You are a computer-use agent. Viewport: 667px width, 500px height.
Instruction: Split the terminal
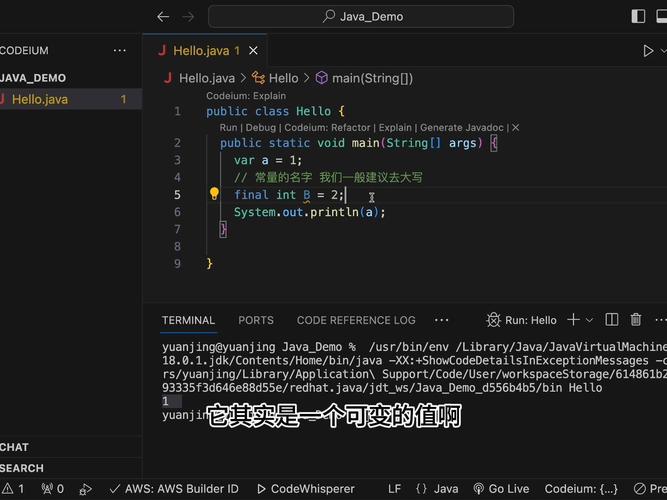tap(612, 320)
